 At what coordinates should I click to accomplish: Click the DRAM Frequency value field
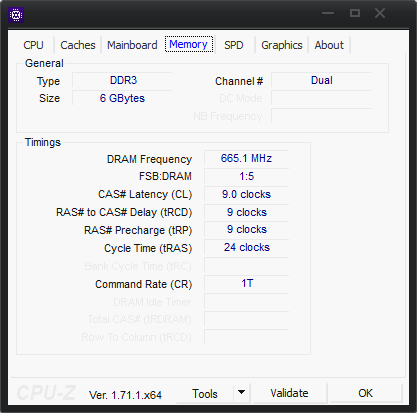tap(246, 158)
